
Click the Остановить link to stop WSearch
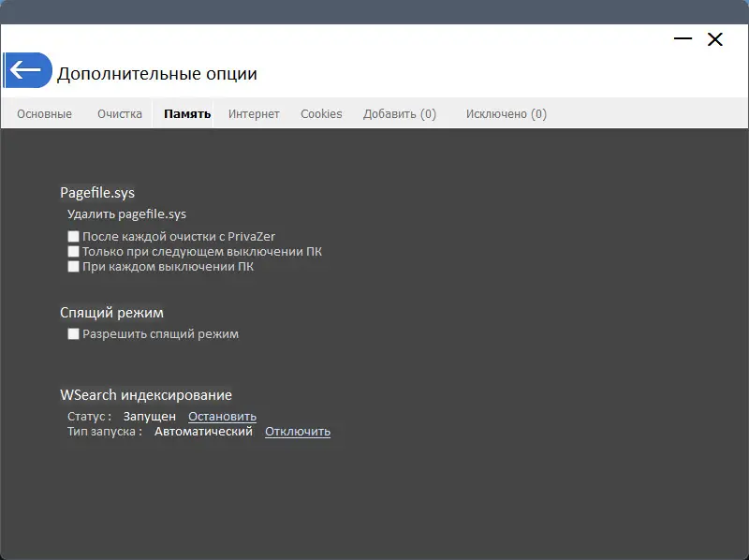[x=222, y=416]
